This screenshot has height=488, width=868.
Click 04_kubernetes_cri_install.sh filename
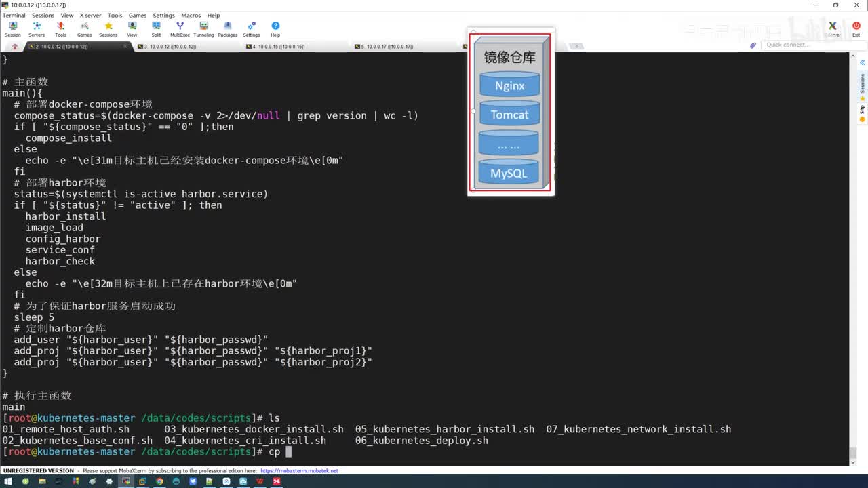[245, 441]
